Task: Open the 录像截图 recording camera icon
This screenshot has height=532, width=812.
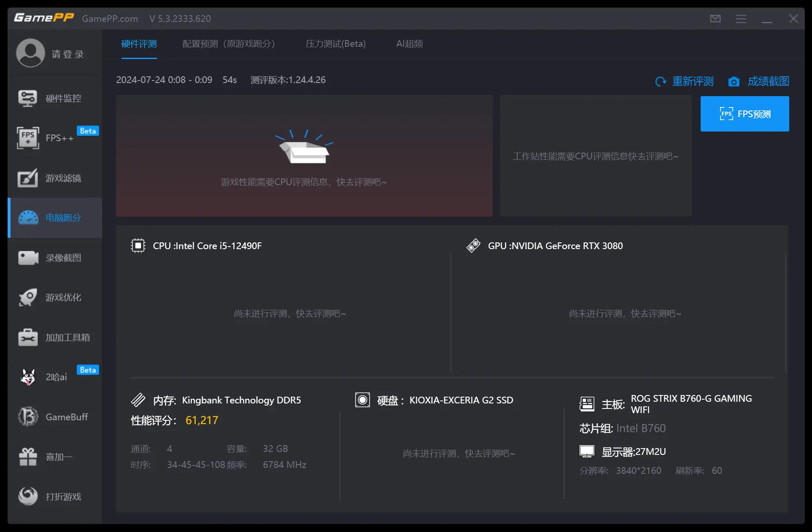Action: (28, 258)
